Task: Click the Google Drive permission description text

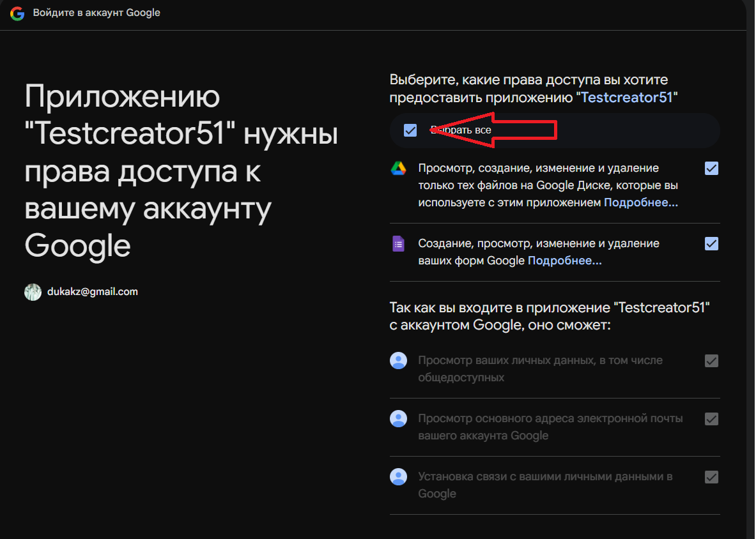Action: 548,185
